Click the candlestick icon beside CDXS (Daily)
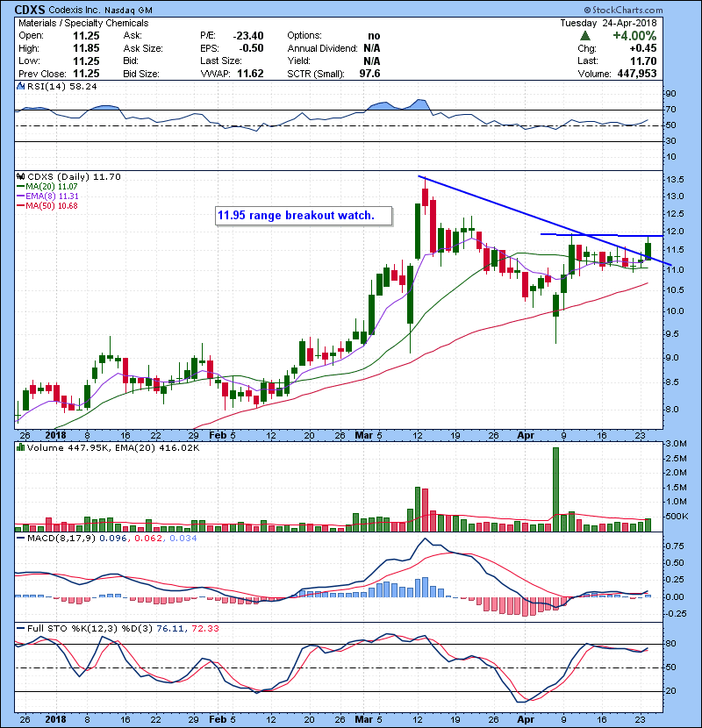 20,176
